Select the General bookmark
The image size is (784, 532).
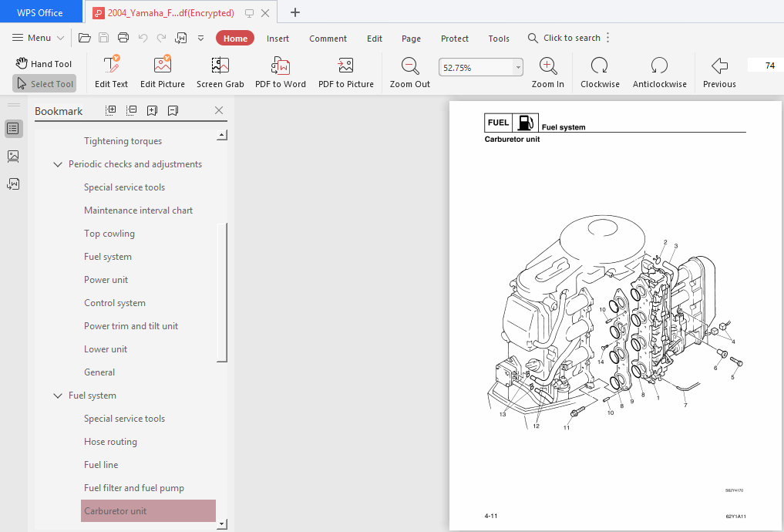tap(99, 372)
